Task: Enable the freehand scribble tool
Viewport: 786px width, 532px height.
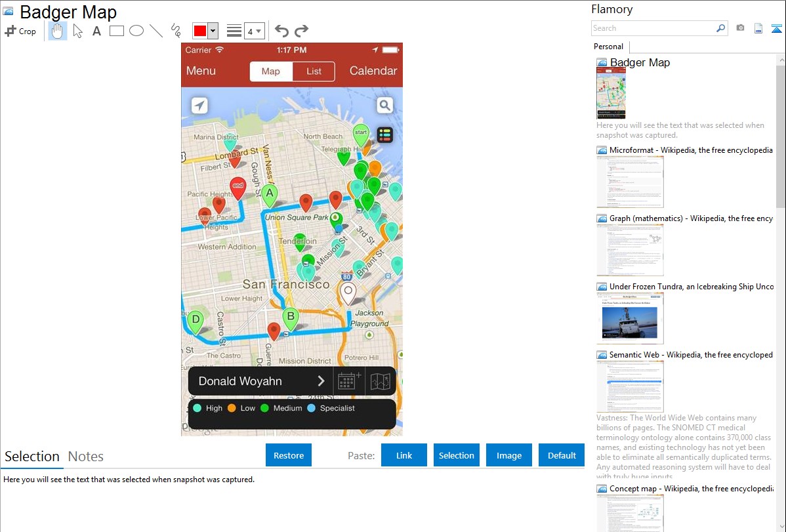Action: pyautogui.click(x=176, y=31)
